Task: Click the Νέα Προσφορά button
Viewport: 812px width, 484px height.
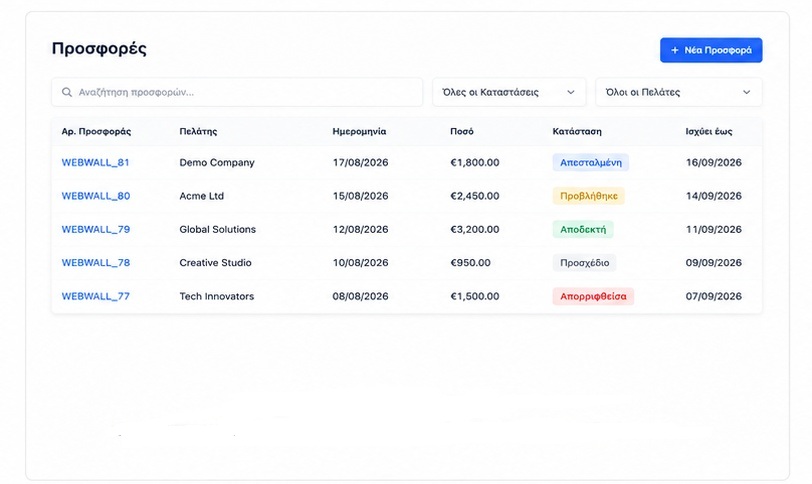Action: pos(710,50)
